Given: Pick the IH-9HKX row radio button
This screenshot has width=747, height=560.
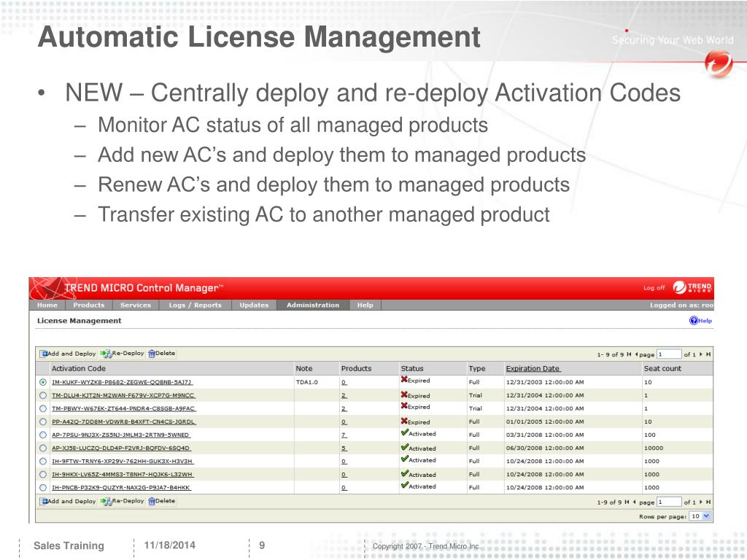Looking at the screenshot, I should pos(43,474).
